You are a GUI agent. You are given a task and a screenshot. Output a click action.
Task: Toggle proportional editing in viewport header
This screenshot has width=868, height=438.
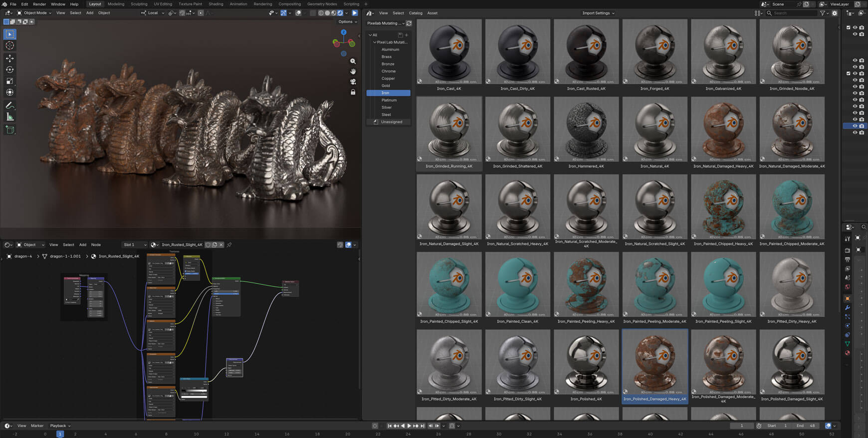(201, 13)
